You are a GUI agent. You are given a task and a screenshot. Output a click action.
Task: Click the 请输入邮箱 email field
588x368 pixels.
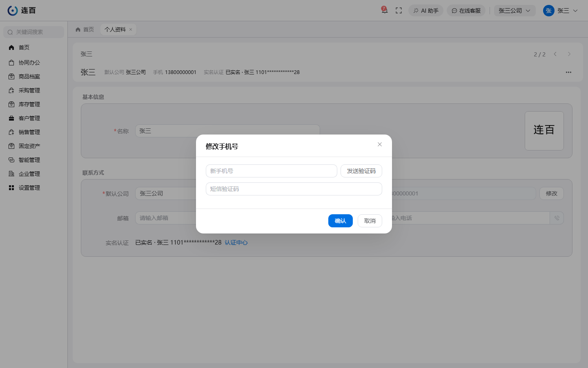166,218
